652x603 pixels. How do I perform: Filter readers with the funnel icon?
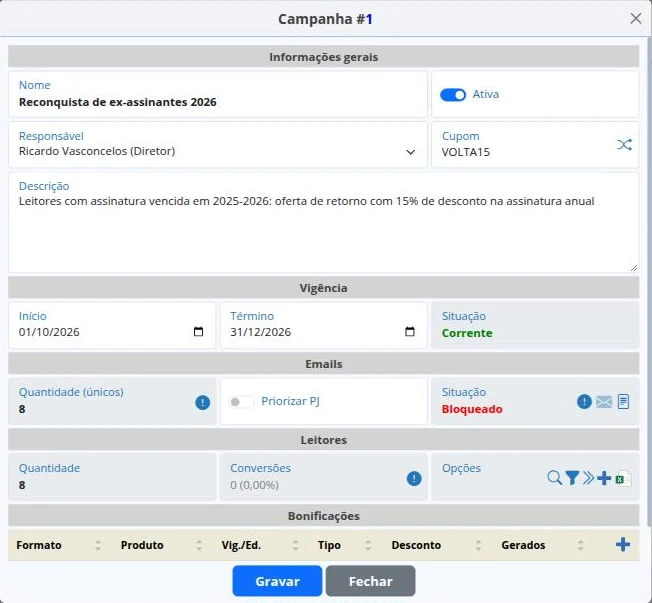point(572,478)
